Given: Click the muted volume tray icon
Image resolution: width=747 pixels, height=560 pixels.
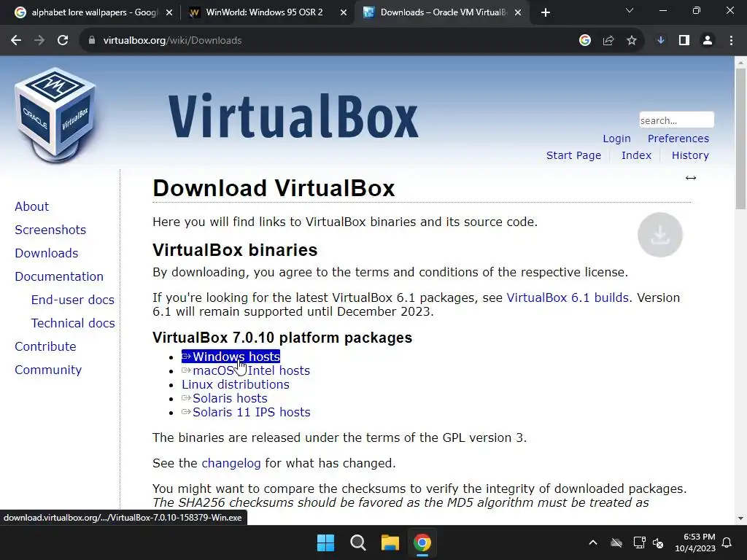Looking at the screenshot, I should click(x=658, y=542).
